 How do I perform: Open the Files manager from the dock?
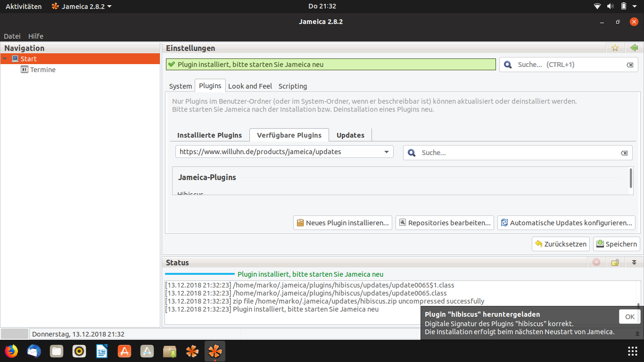coord(57,351)
